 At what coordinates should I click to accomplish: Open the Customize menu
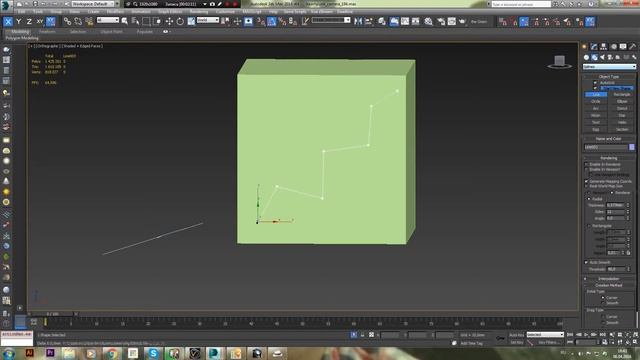pyautogui.click(x=225, y=12)
